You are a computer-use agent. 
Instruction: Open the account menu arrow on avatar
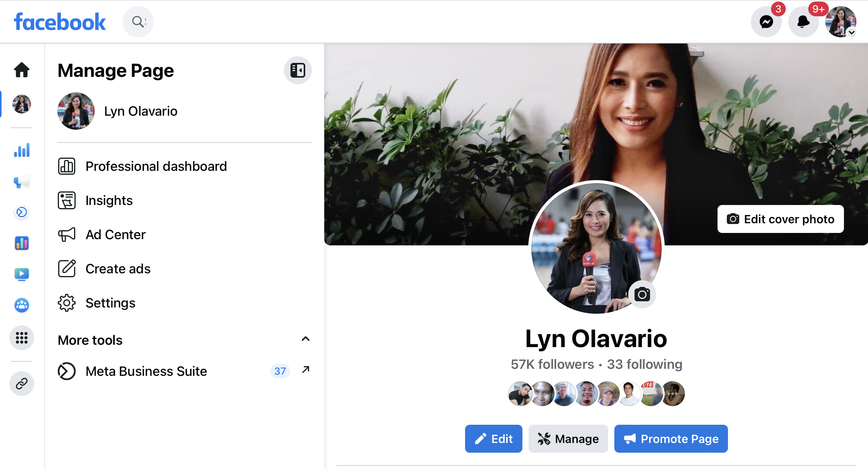[x=852, y=33]
